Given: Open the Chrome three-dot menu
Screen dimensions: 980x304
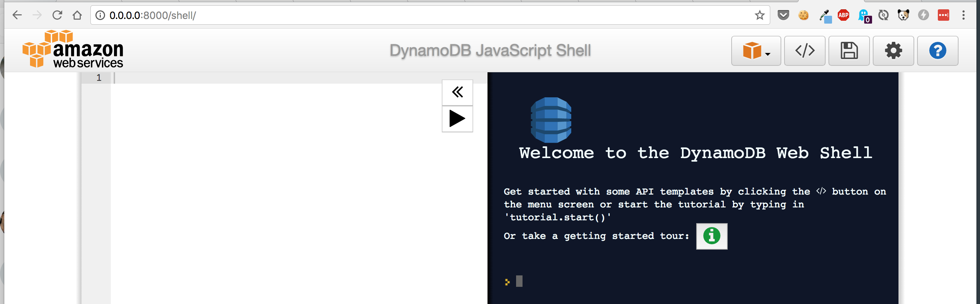Looking at the screenshot, I should [x=963, y=15].
